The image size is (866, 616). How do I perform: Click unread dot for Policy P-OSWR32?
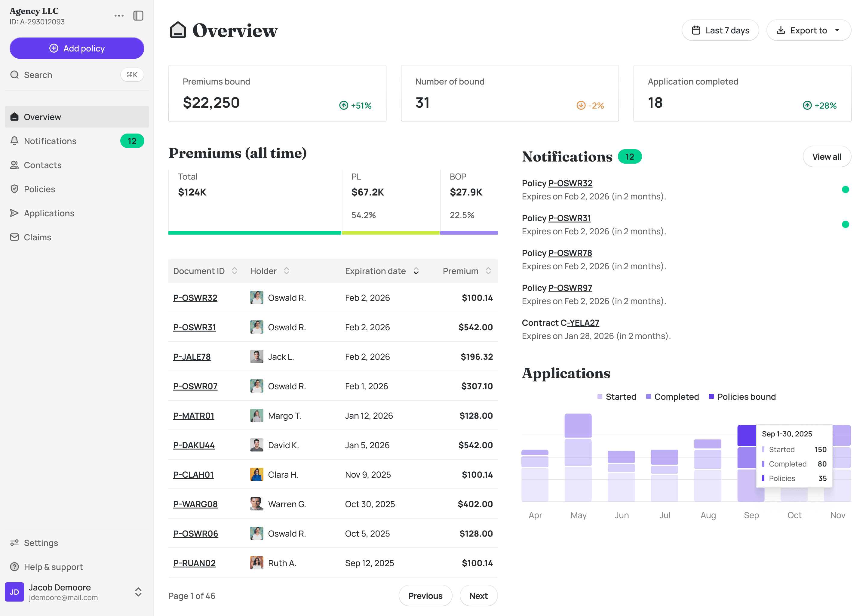pos(845,189)
